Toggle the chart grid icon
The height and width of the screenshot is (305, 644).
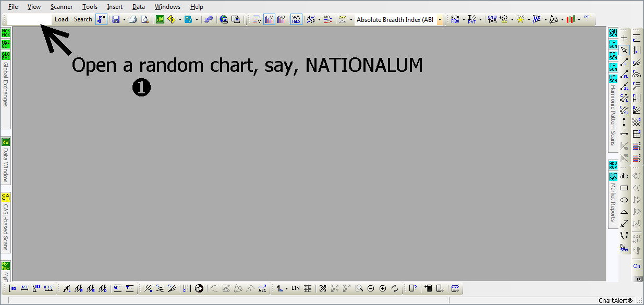click(308, 288)
